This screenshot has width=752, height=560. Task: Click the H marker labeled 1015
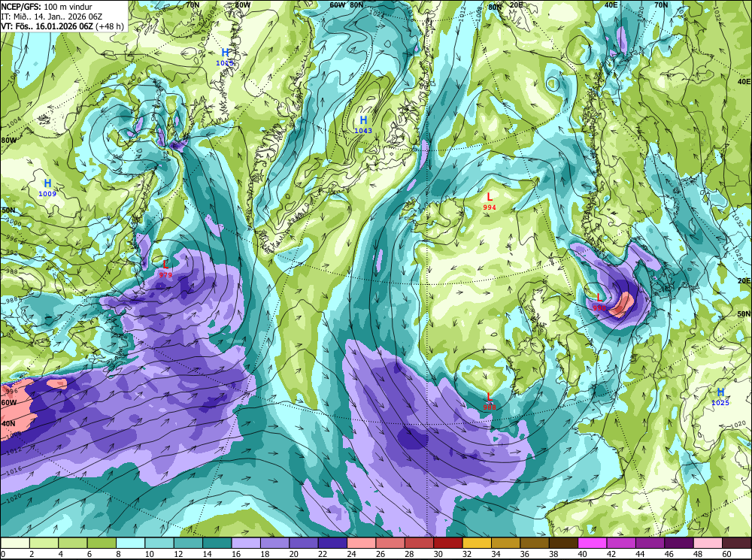pyautogui.click(x=225, y=53)
